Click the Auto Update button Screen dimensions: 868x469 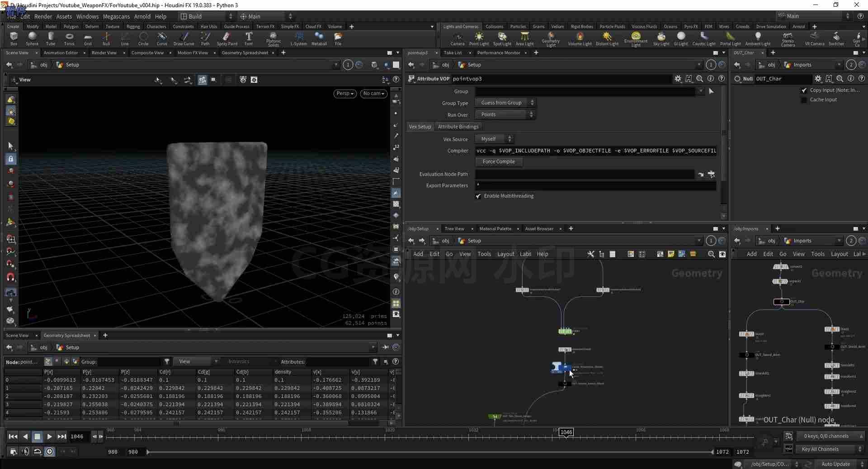[x=835, y=464]
